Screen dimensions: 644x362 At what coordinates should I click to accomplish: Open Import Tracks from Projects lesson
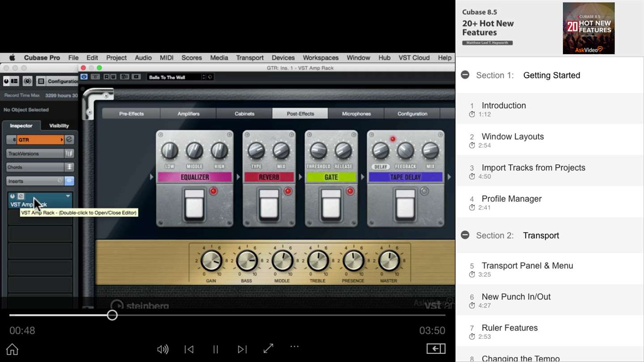(550, 171)
